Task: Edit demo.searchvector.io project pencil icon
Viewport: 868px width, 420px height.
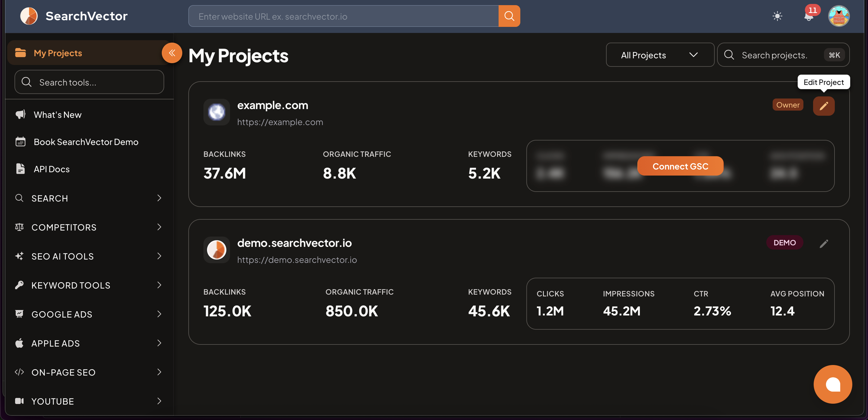Action: [824, 244]
